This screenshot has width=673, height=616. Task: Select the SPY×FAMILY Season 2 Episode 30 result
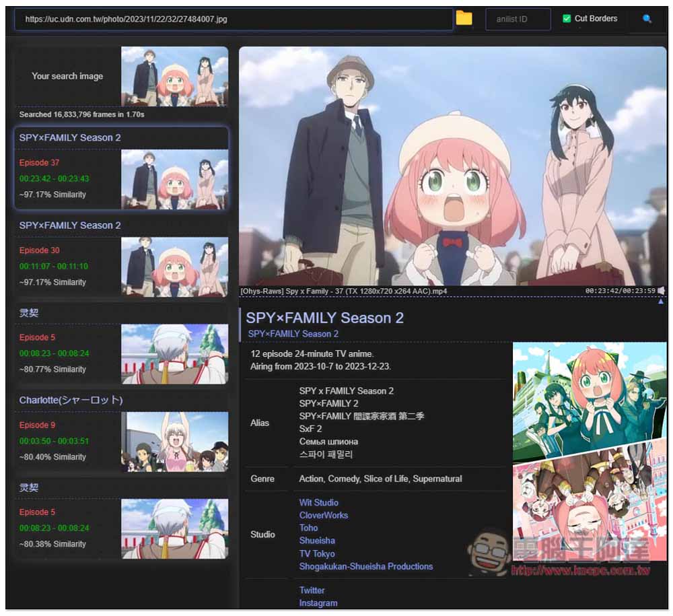121,256
